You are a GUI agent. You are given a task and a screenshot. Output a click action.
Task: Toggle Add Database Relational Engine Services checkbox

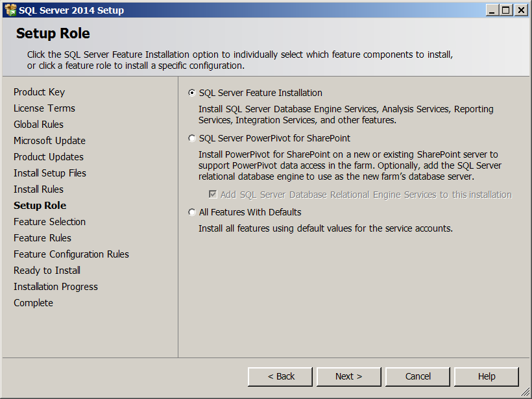[x=213, y=195]
